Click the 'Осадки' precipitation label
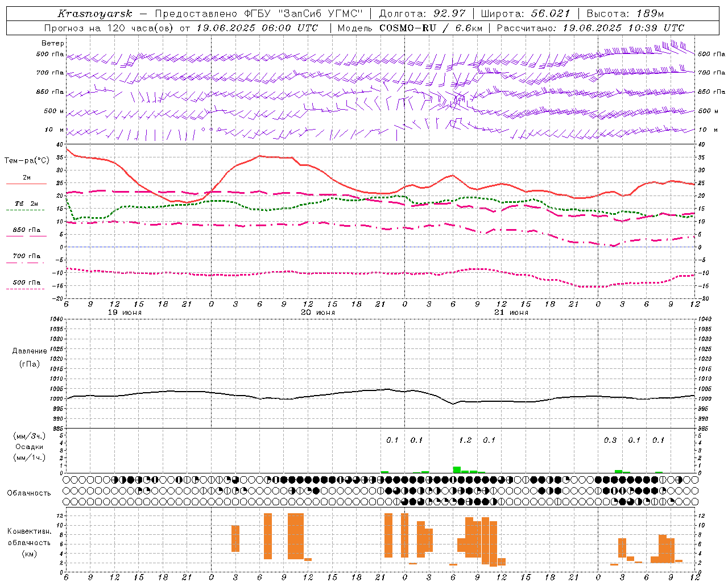Screen dimensions: 728x582 [29, 447]
